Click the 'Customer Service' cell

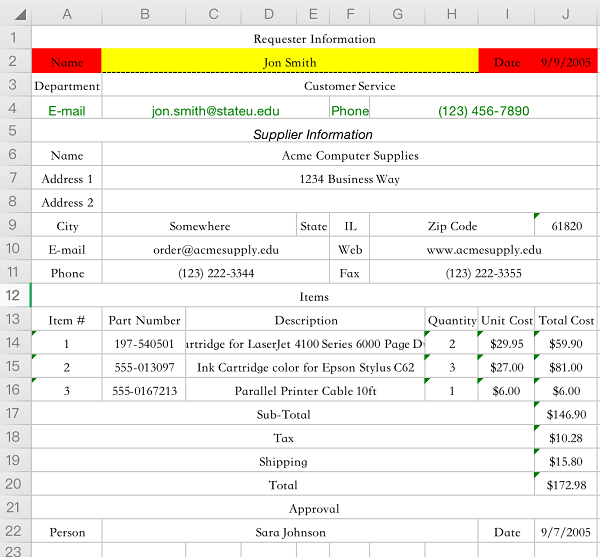point(349,85)
